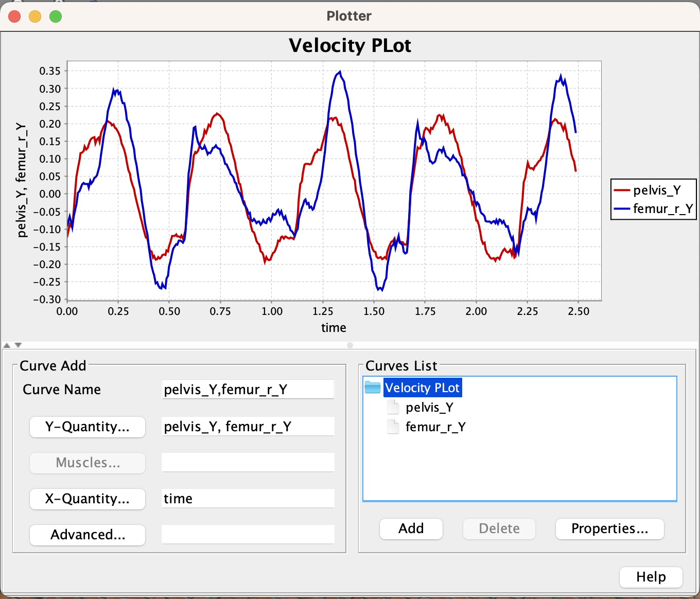This screenshot has width=700, height=599.
Task: Open the Help button
Action: point(651,577)
